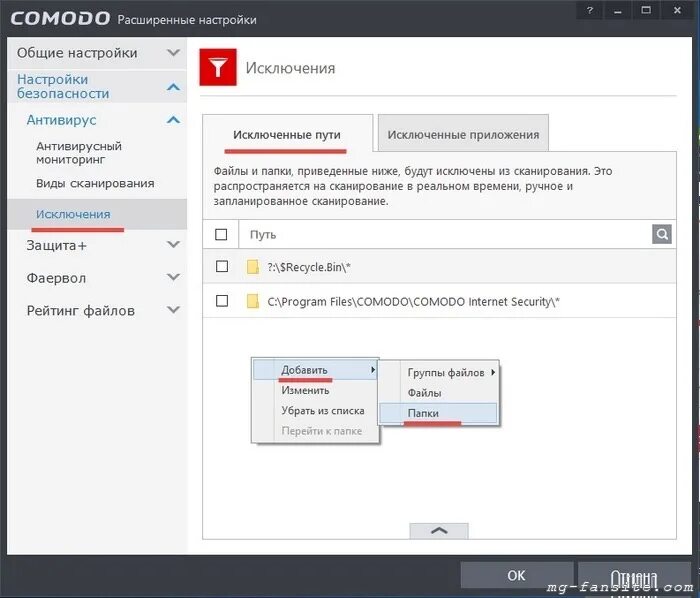700x598 pixels.
Task: Minimize the COMODO settings window
Action: coord(618,10)
